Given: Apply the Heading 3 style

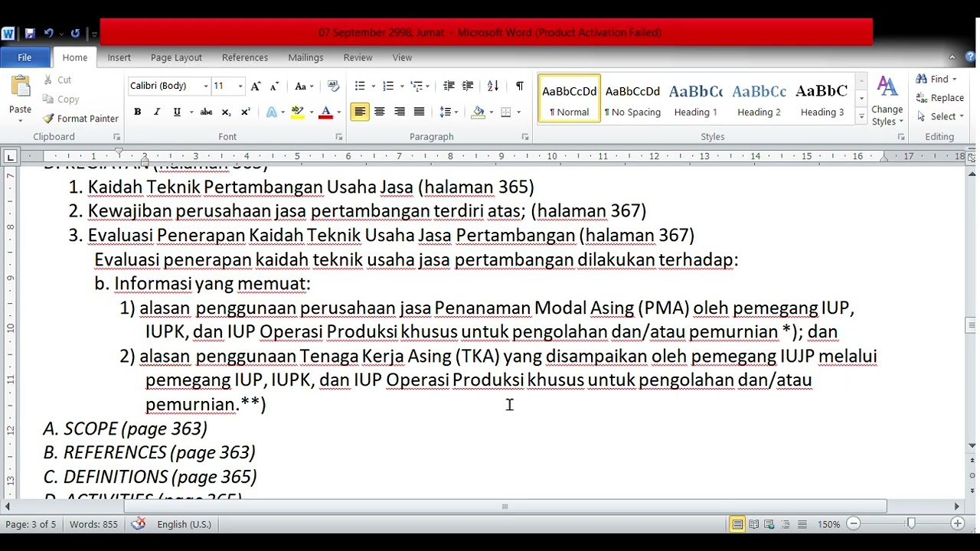Looking at the screenshot, I should click(x=822, y=99).
